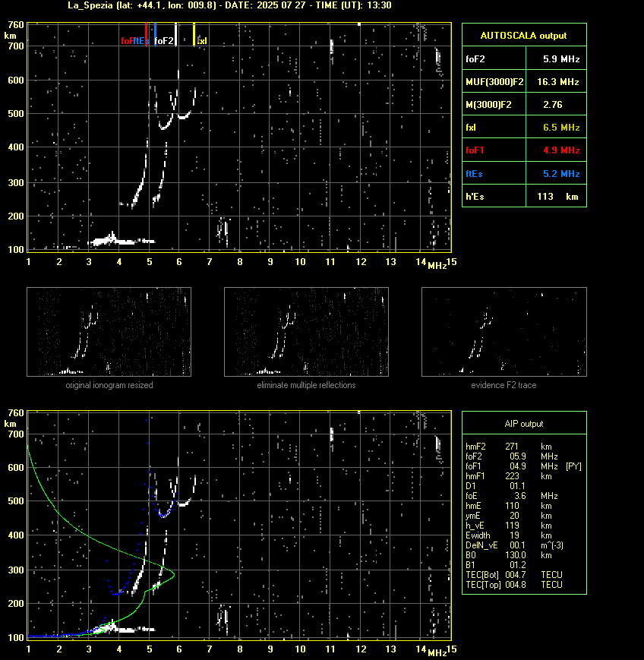This screenshot has height=660, width=644.
Task: Open the original ionogram resized thumbnail
Action: tap(109, 332)
